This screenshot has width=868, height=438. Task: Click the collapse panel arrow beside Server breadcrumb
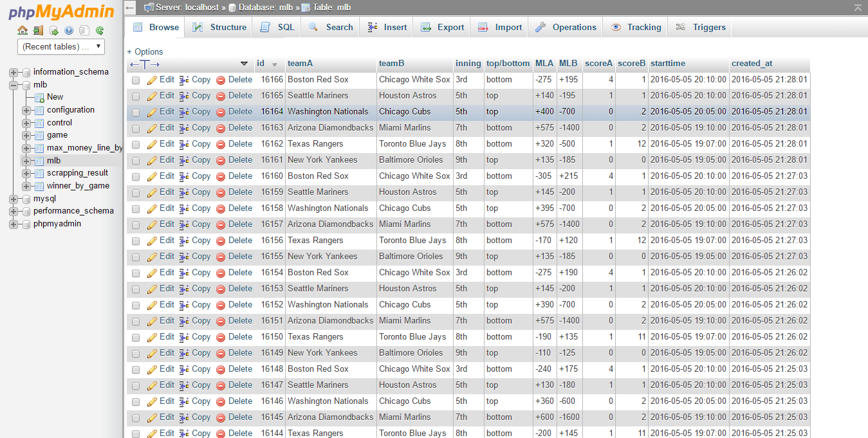130,8
